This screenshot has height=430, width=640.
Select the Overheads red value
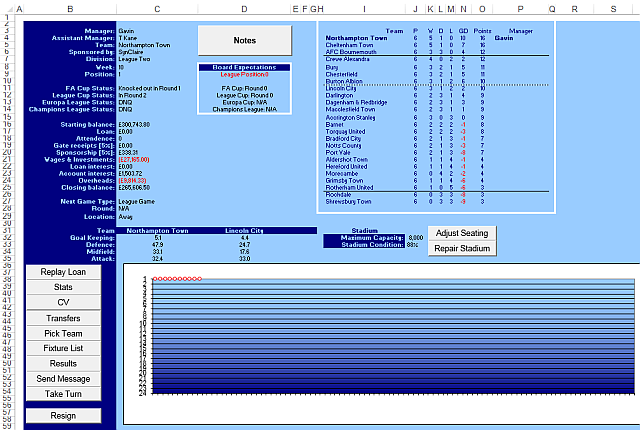[132, 181]
